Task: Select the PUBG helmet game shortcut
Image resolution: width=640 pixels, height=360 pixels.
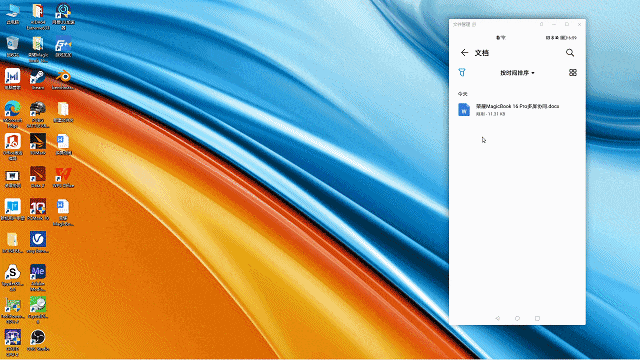Action: click(x=38, y=115)
